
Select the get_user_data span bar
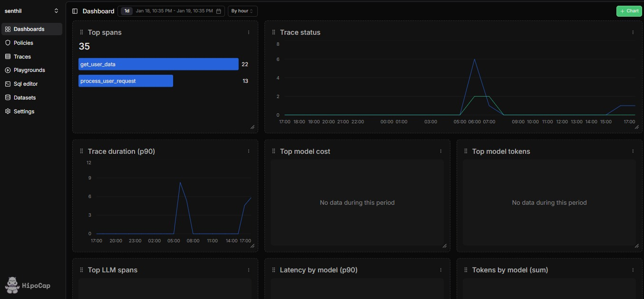click(158, 64)
